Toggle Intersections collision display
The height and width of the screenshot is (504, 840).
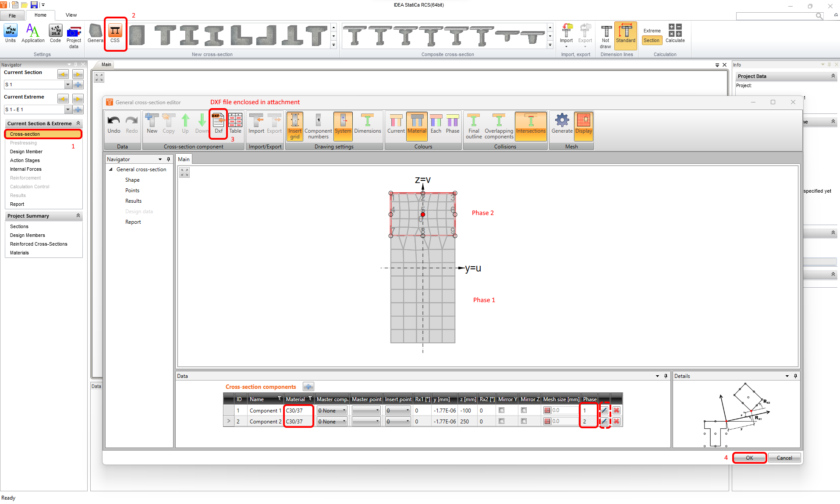coord(531,127)
